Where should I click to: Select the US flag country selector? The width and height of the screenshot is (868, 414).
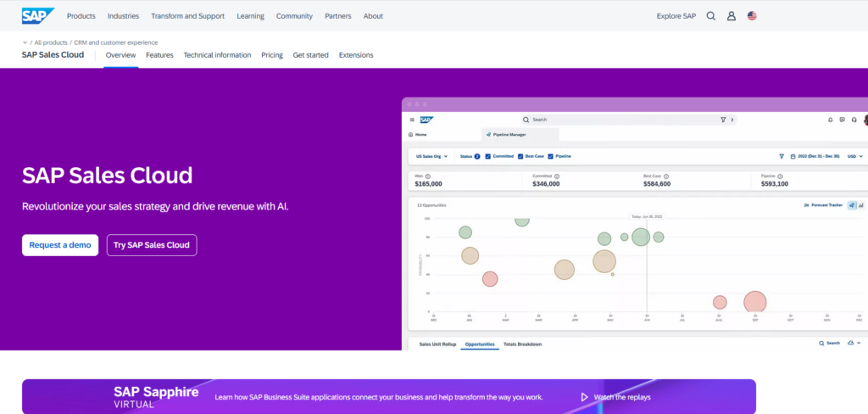coord(752,16)
